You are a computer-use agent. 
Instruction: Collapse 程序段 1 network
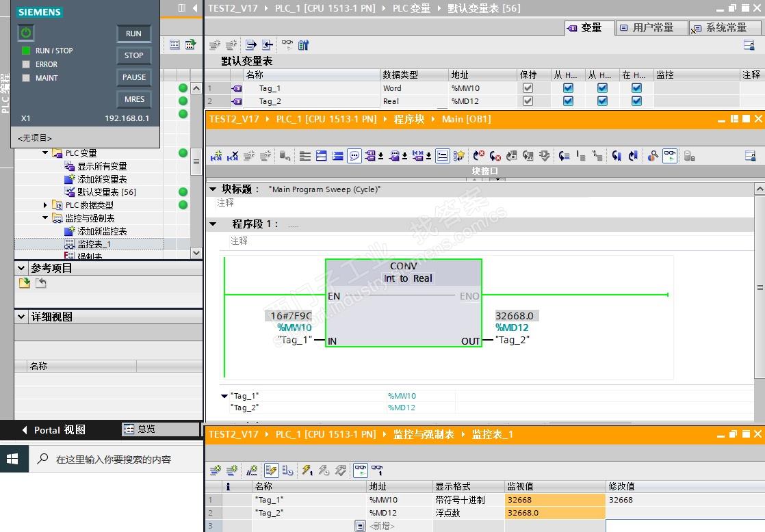(x=213, y=224)
